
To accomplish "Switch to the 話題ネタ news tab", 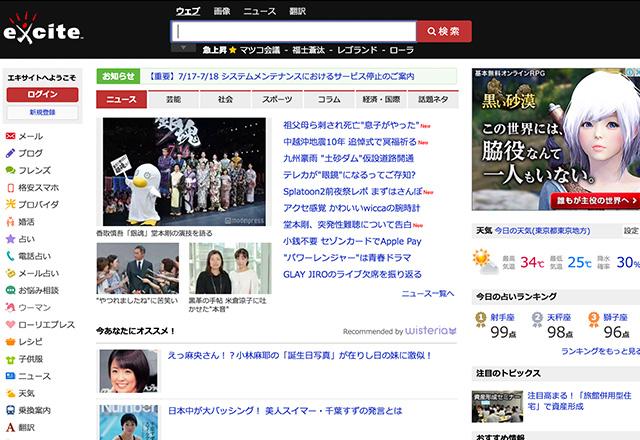I will pyautogui.click(x=433, y=99).
